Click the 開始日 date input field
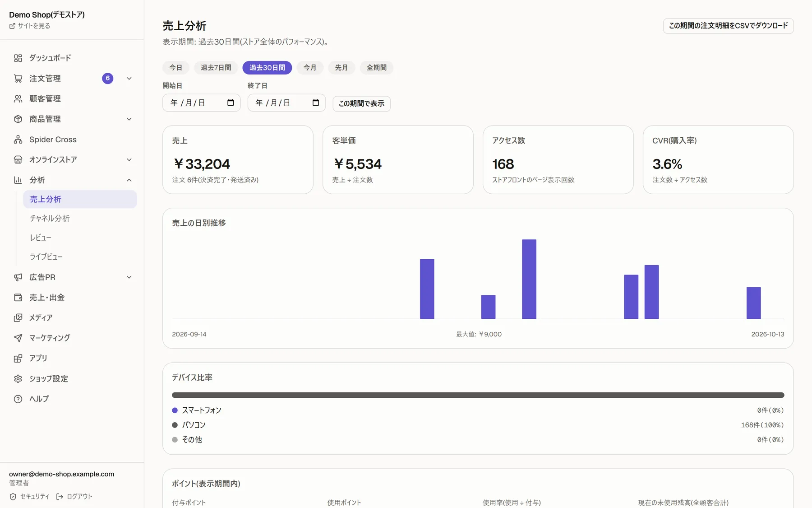812x508 pixels. (201, 103)
